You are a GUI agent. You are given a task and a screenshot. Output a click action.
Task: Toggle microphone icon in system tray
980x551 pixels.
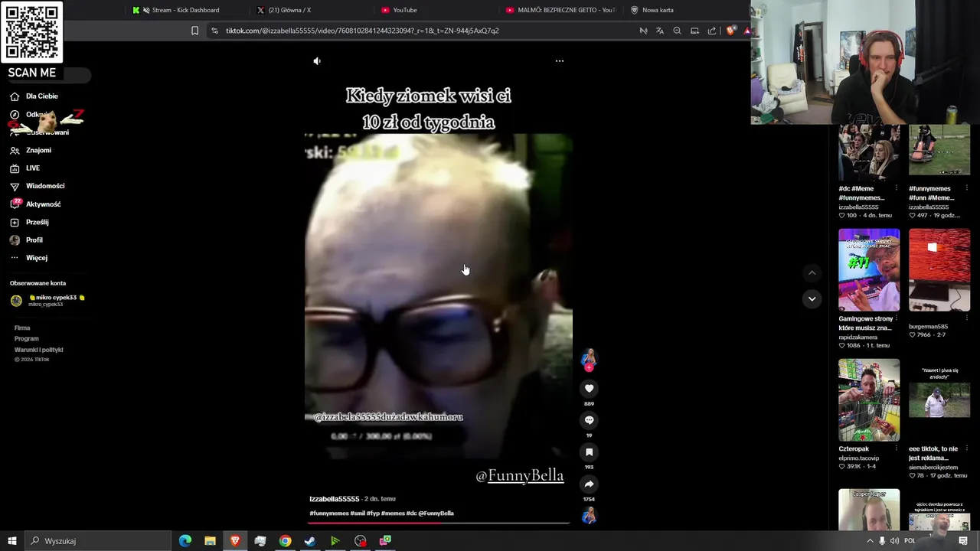coord(883,541)
